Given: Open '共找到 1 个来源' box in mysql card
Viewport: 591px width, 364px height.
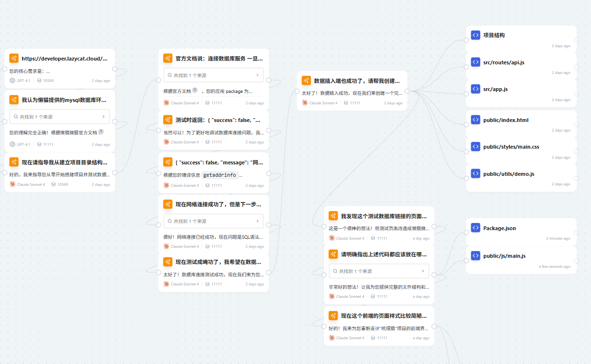Looking at the screenshot, I should pyautogui.click(x=60, y=116).
